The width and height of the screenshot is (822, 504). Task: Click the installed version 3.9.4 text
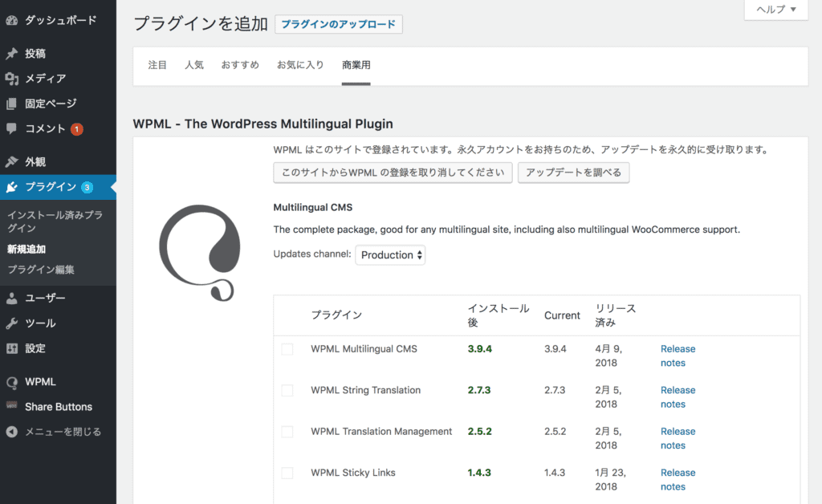pyautogui.click(x=480, y=349)
